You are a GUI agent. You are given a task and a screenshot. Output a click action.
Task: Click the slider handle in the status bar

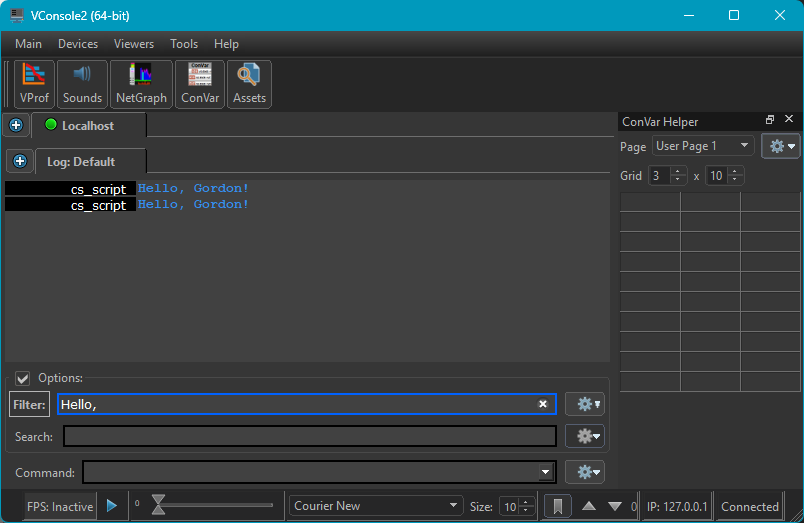pyautogui.click(x=158, y=506)
